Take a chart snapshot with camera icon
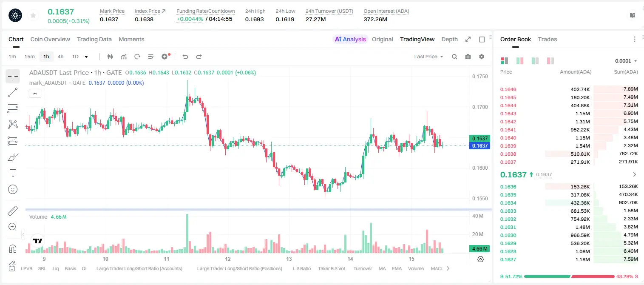Screen dimensions: 644x285 (468, 57)
